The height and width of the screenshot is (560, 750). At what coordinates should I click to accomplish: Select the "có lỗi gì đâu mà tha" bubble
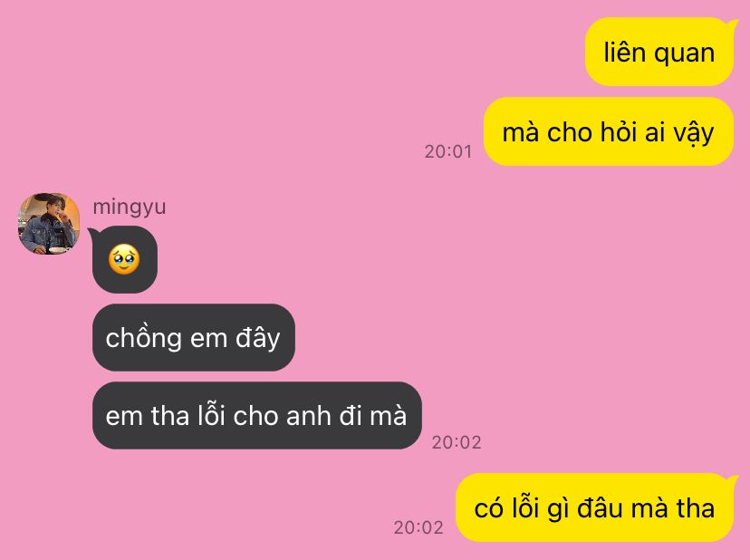[x=594, y=507]
